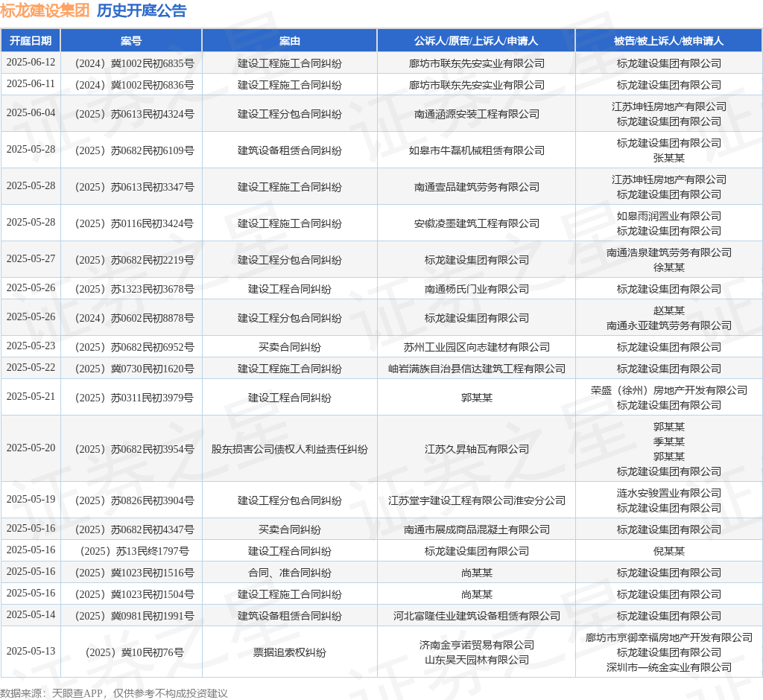Select the date cell 2025-06-11
Viewport: 763px width, 700px height.
coord(31,84)
